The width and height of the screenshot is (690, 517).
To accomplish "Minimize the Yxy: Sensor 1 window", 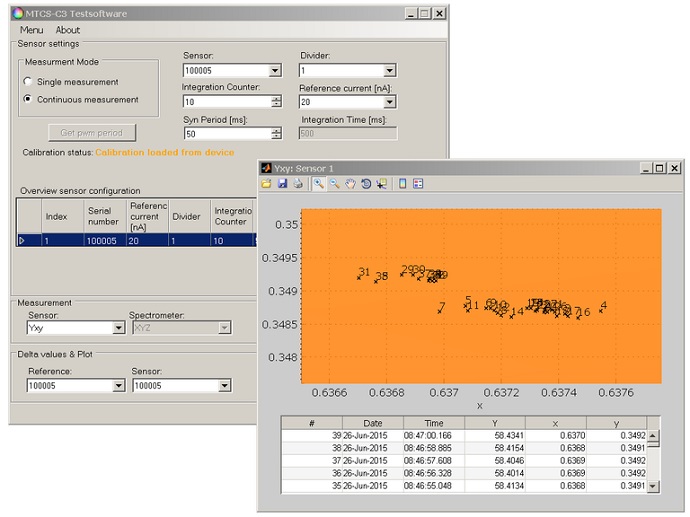I will 646,168.
